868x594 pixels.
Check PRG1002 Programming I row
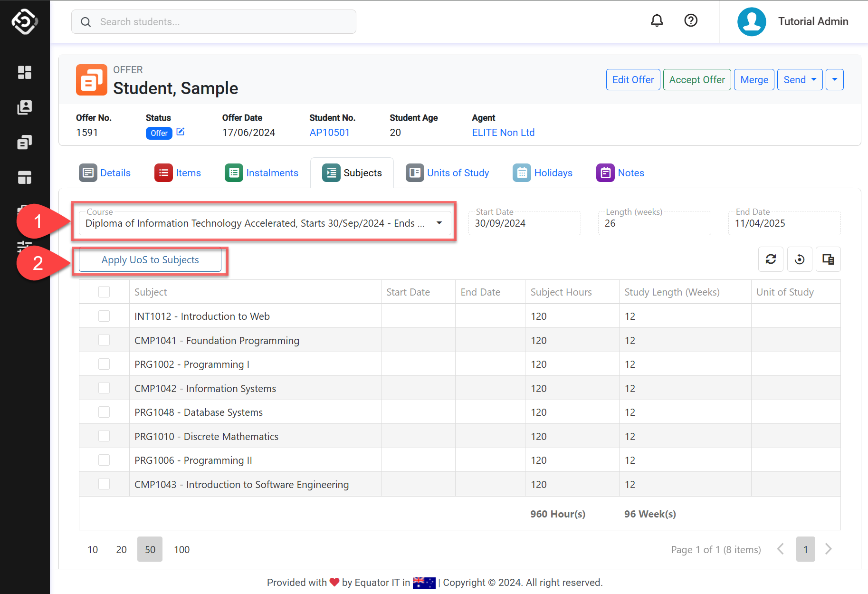pos(104,364)
